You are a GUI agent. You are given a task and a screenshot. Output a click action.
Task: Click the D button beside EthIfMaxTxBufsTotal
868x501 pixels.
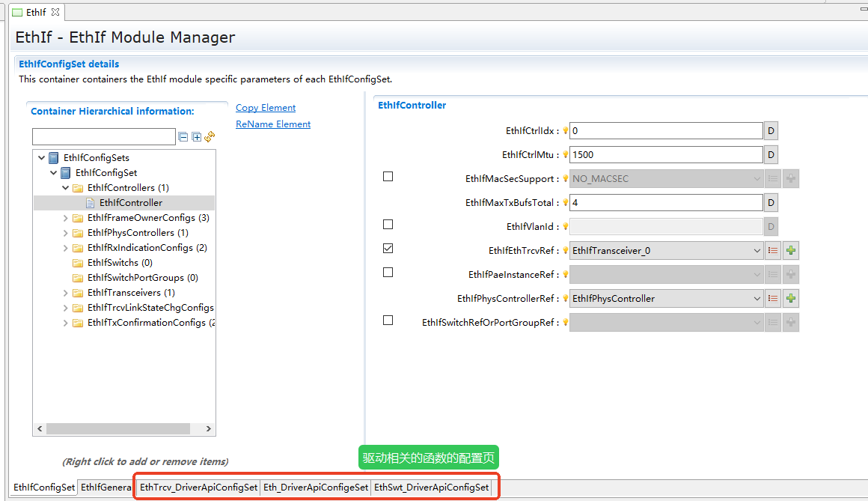(x=771, y=202)
